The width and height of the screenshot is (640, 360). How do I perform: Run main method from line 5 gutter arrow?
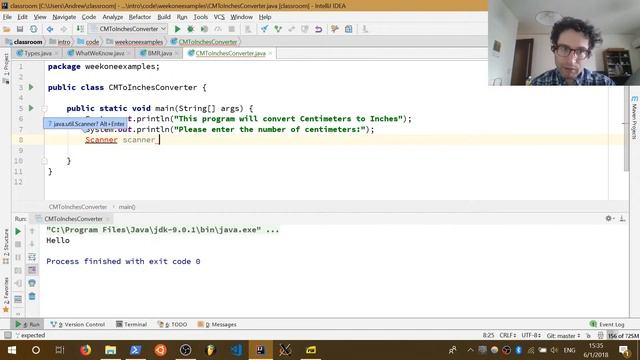(x=31, y=108)
